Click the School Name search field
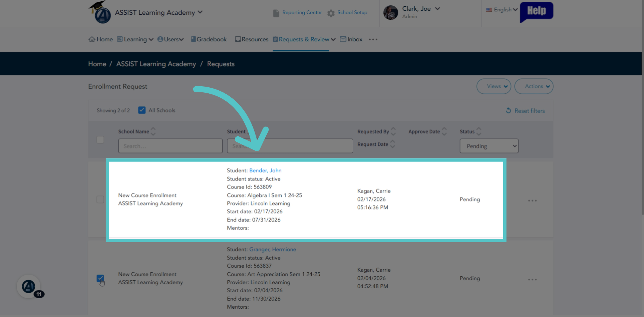644x317 pixels. [x=170, y=146]
